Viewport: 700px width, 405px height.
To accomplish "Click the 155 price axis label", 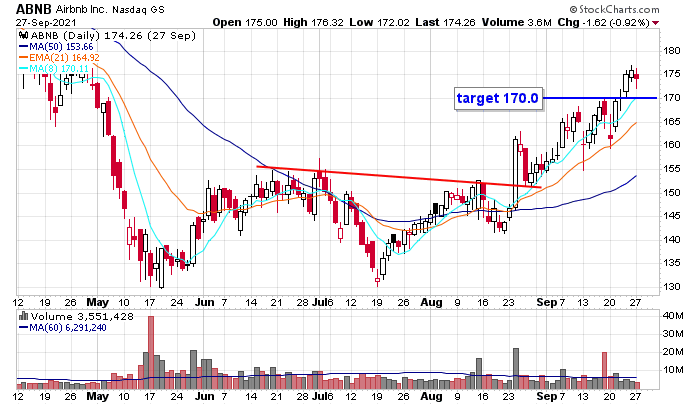I will tap(671, 169).
